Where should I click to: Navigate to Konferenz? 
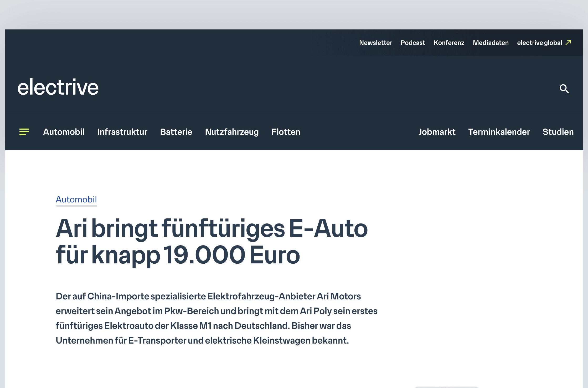(x=449, y=43)
